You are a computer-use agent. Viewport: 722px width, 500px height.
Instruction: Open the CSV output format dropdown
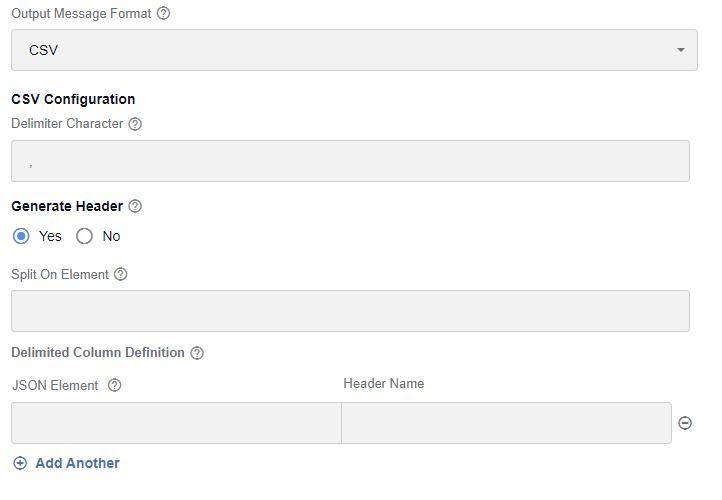click(x=354, y=50)
